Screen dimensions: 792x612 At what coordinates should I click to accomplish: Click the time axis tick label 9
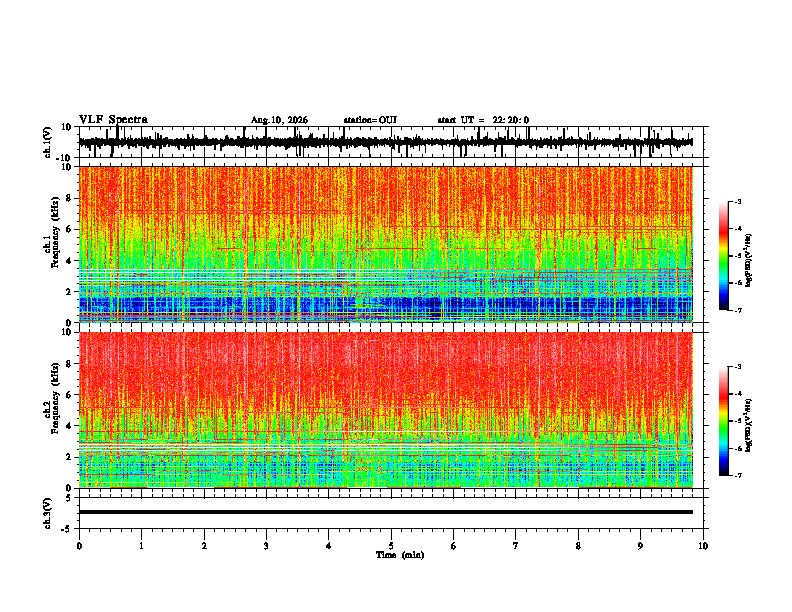point(640,546)
